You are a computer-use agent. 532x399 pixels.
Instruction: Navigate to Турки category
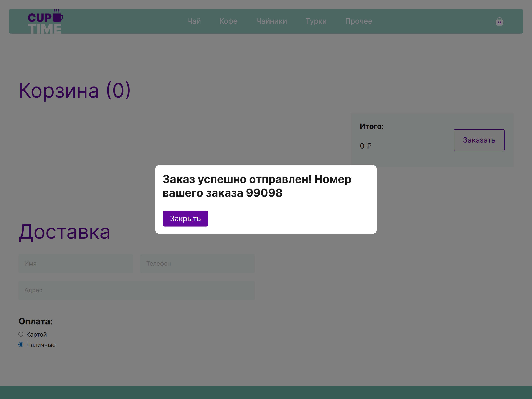coord(316,21)
